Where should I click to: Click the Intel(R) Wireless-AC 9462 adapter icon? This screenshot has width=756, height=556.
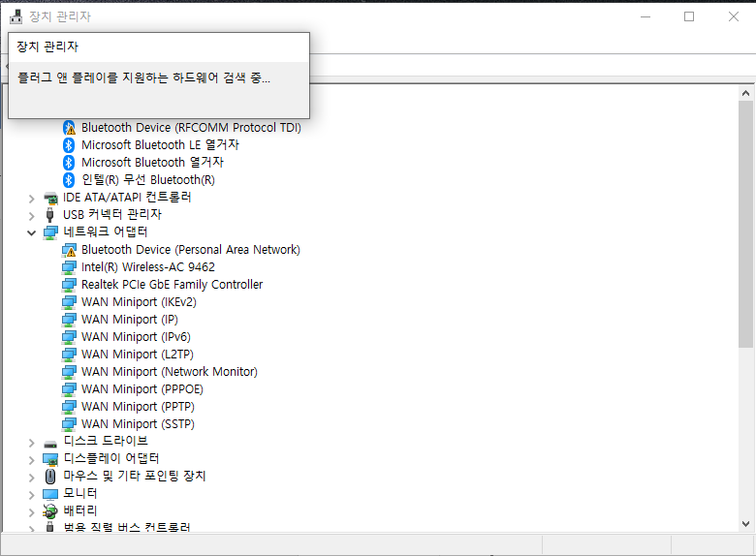click(69, 267)
